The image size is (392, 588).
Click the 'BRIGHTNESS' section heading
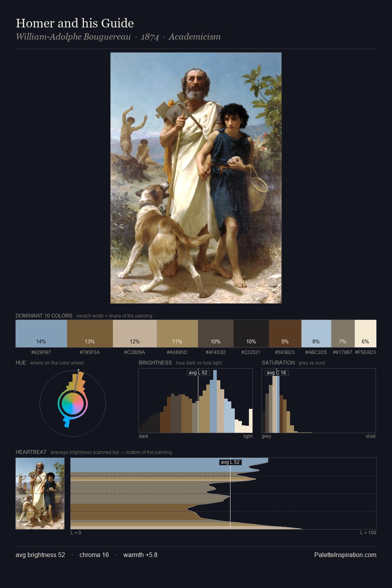coord(155,363)
